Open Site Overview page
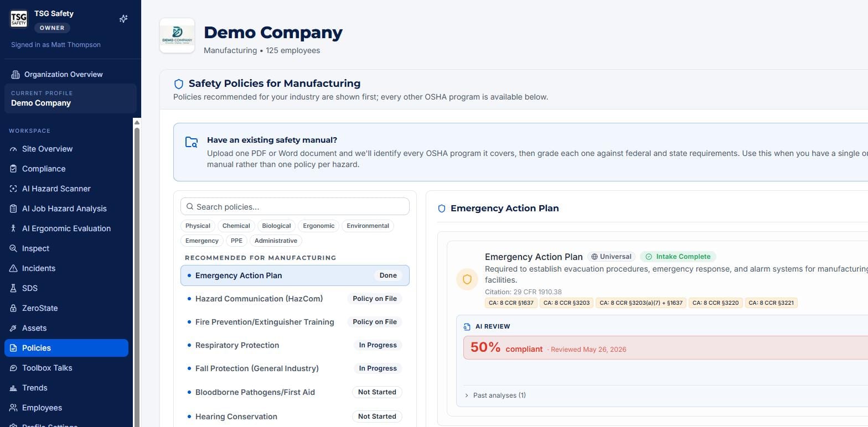The height and width of the screenshot is (427, 868). point(66,149)
